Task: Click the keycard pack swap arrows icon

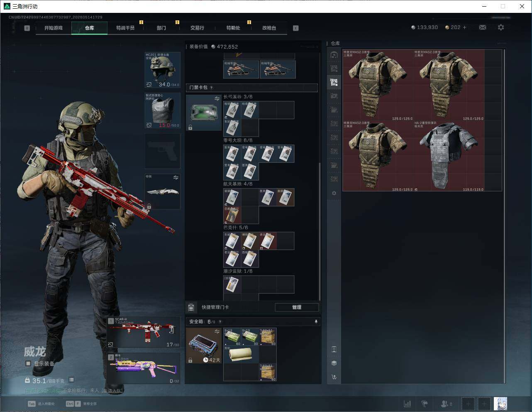Action: coord(217,98)
